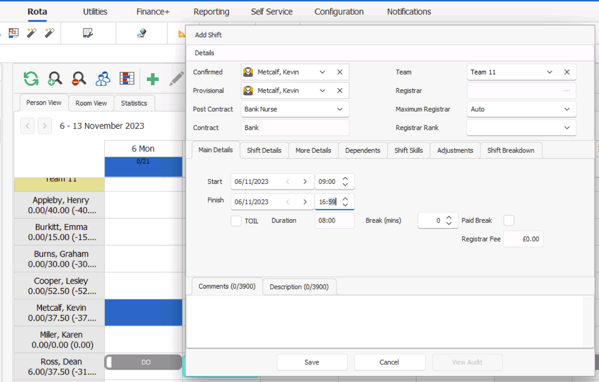Click the person with globe ribbon icon

142,33
